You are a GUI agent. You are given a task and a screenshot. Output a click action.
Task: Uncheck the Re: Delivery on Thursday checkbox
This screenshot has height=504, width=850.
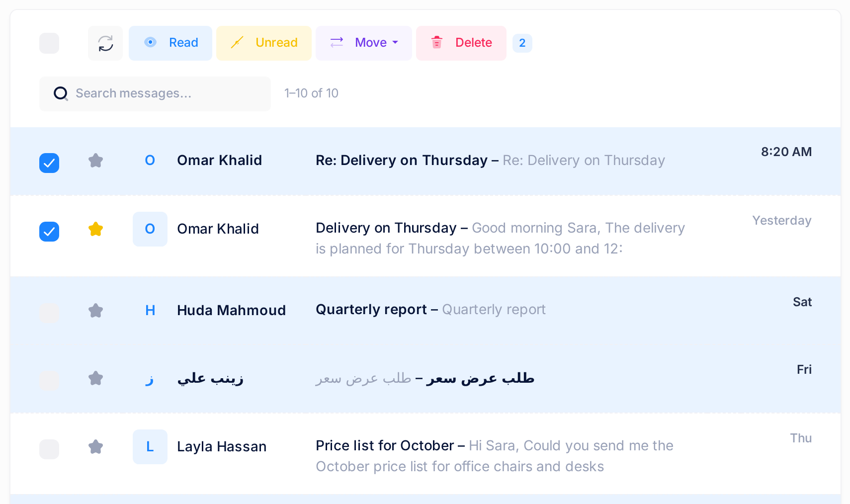tap(49, 163)
